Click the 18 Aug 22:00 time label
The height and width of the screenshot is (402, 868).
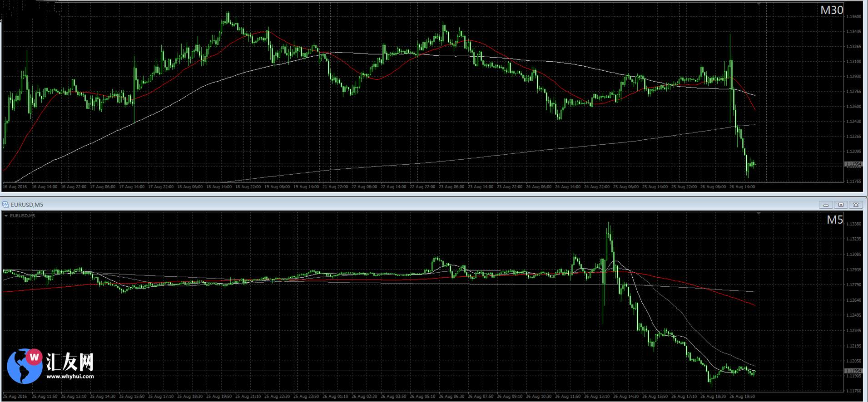tap(248, 187)
